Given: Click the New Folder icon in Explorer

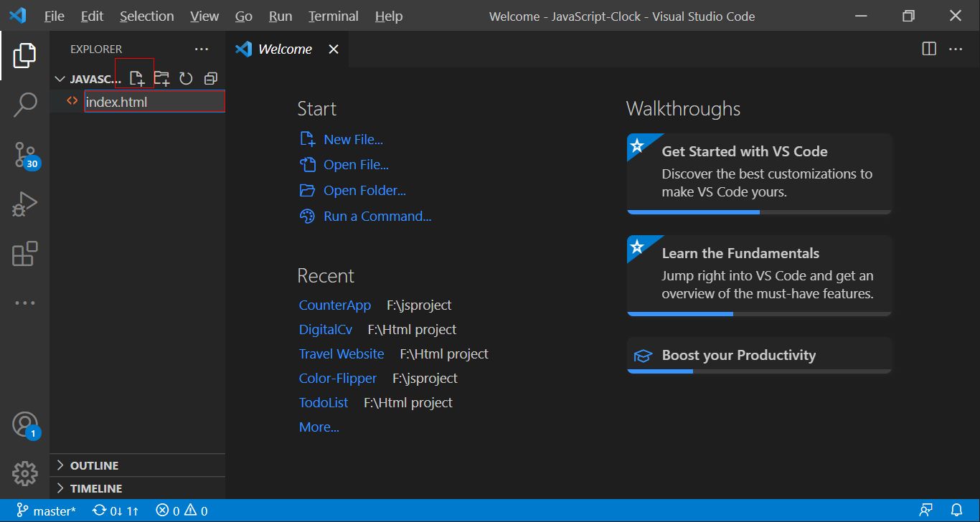Looking at the screenshot, I should point(161,78).
